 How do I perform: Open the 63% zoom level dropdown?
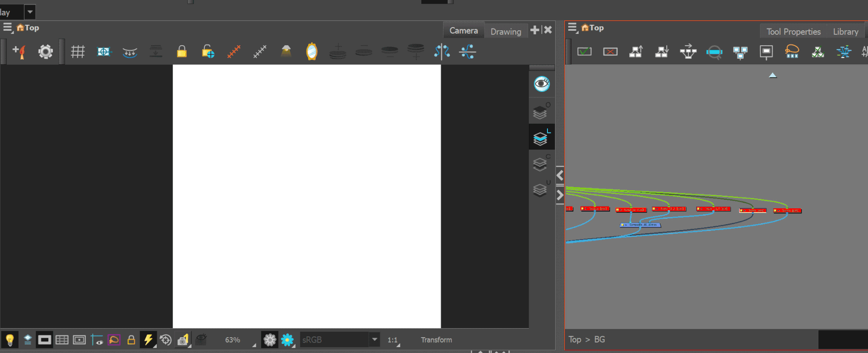(x=240, y=340)
